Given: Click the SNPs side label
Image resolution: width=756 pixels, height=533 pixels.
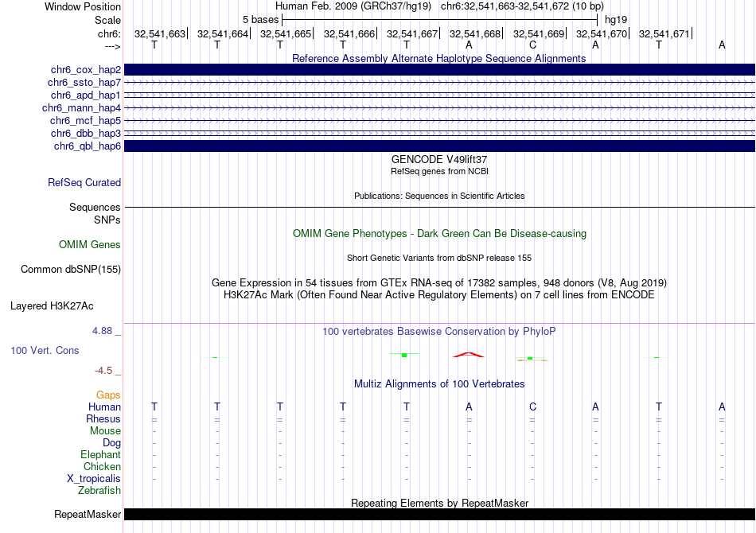Looking at the screenshot, I should pos(107,220).
